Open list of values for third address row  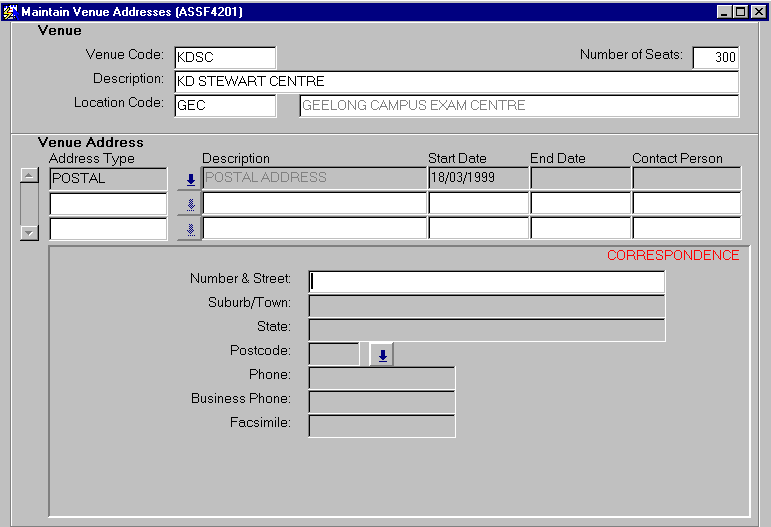point(189,229)
